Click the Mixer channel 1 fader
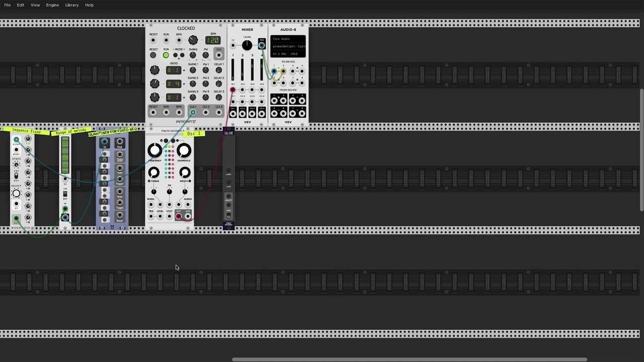Image resolution: width=644 pixels, height=362 pixels. (x=233, y=69)
